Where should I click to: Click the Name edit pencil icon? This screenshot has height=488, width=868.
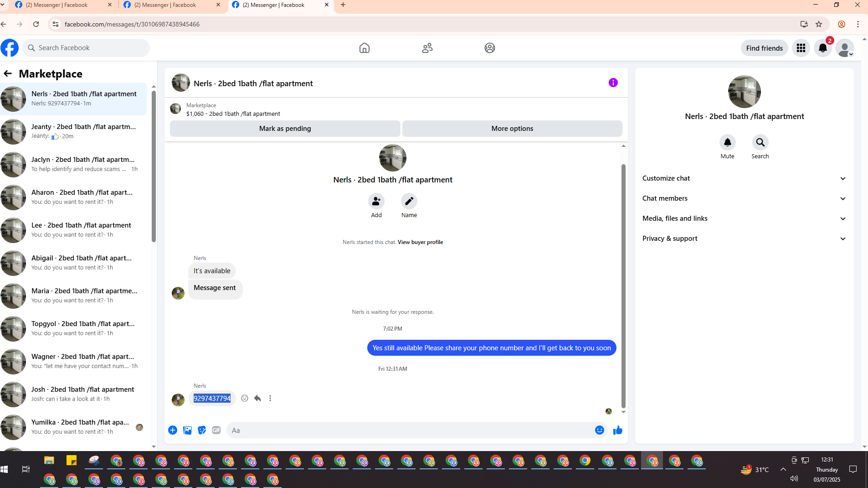[409, 201]
